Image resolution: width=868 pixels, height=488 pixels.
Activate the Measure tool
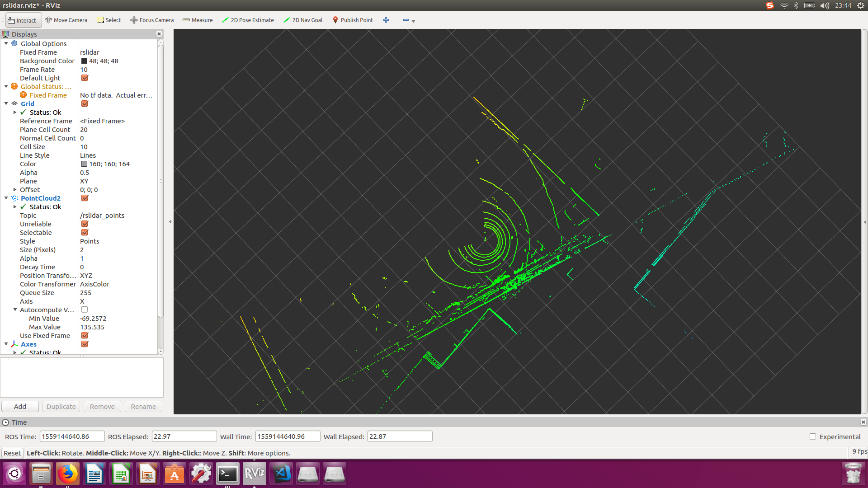[x=198, y=20]
